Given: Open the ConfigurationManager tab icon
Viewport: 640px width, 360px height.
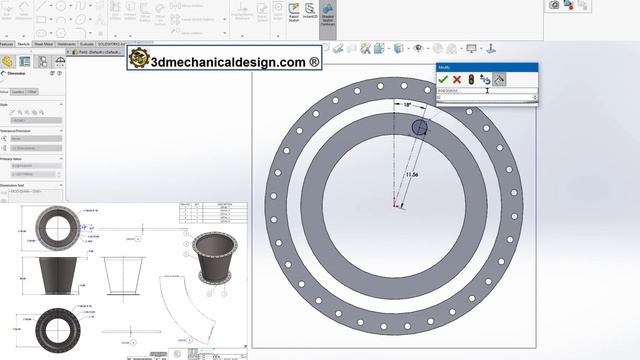Looking at the screenshot, I should pyautogui.click(x=42, y=62).
